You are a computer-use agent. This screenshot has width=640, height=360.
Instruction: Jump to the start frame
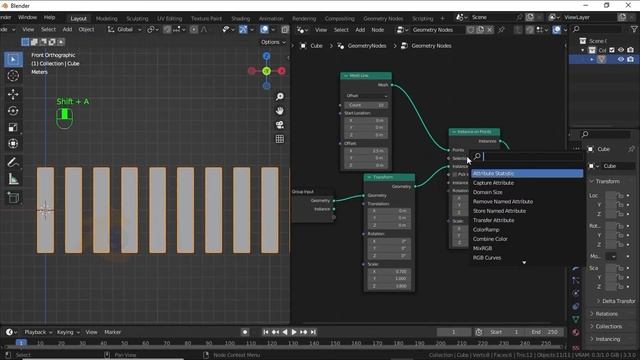266,332
